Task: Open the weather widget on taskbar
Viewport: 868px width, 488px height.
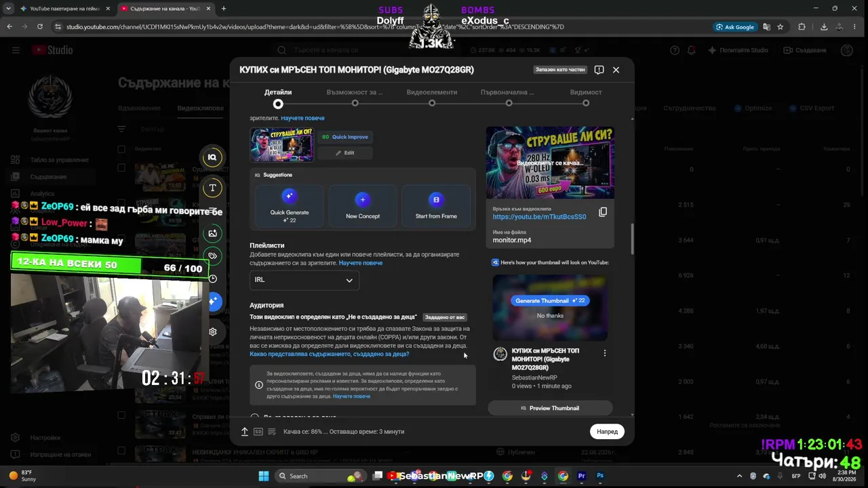Action: point(24,476)
